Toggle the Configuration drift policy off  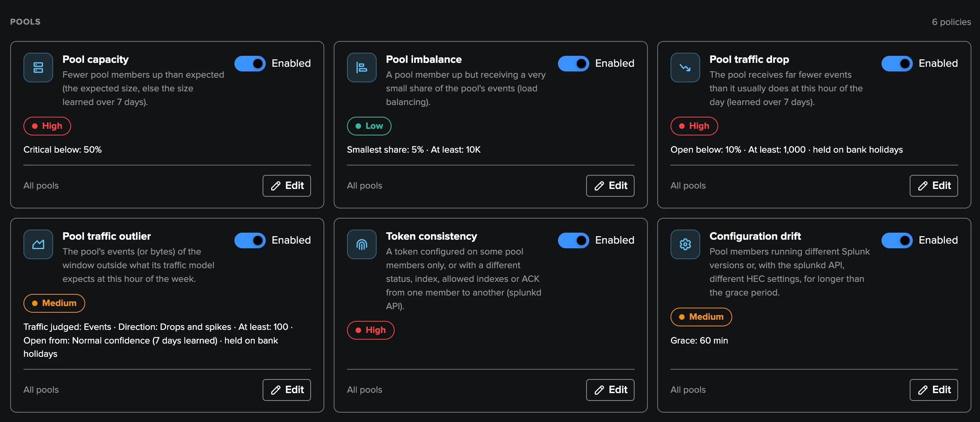(x=897, y=240)
